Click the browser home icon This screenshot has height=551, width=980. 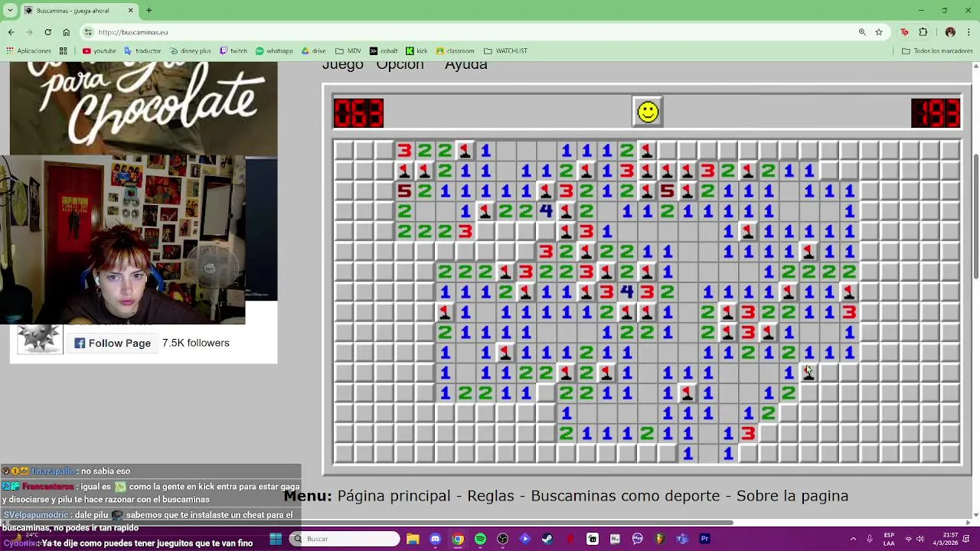point(66,32)
